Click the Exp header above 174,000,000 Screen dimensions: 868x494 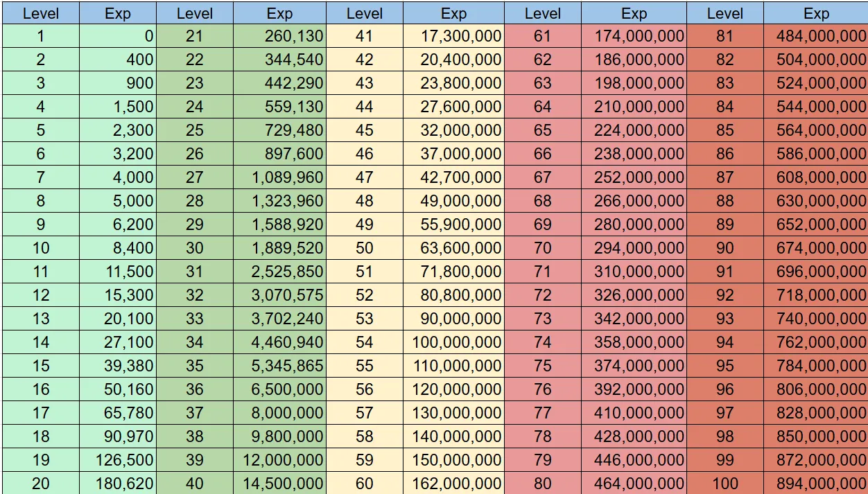coord(634,13)
